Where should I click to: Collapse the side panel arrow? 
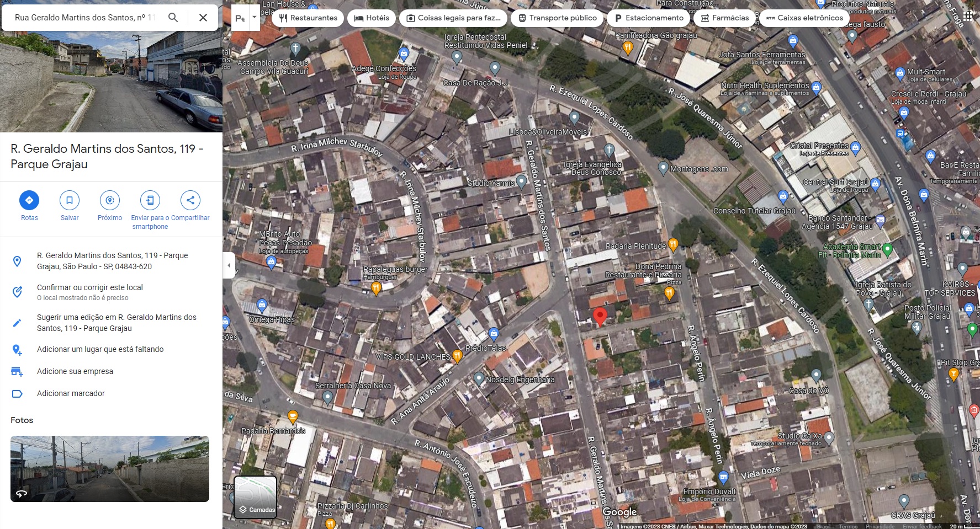229,265
